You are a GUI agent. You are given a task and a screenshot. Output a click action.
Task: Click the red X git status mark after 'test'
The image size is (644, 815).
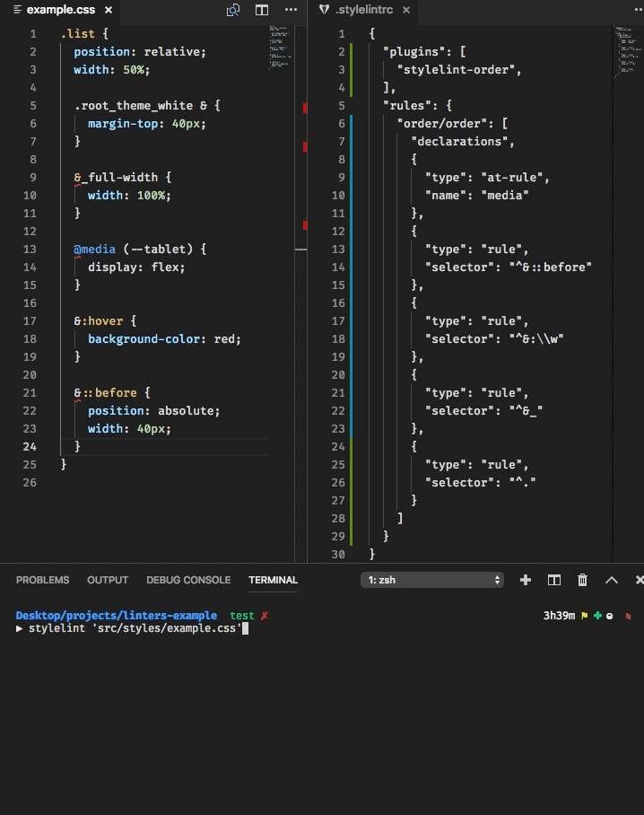coord(265,616)
